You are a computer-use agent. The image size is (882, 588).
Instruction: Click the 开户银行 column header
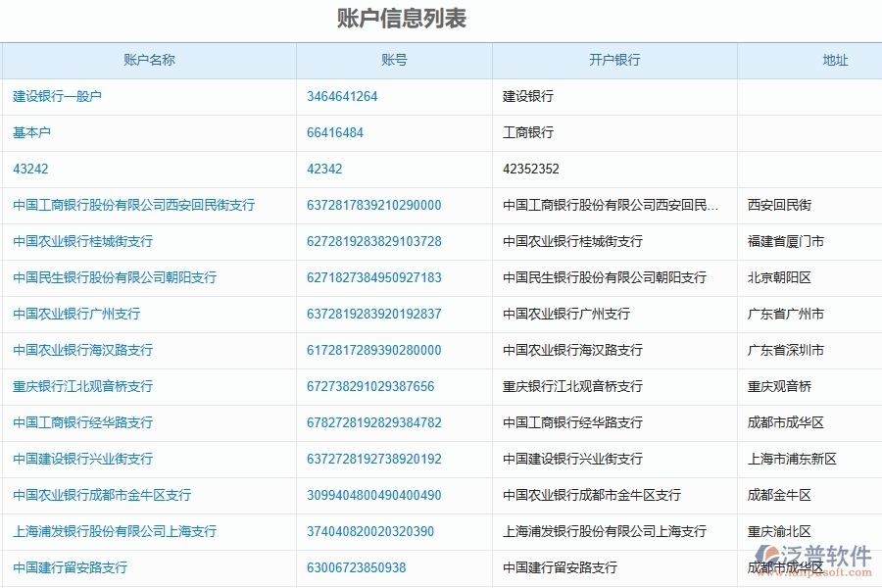[x=614, y=60]
